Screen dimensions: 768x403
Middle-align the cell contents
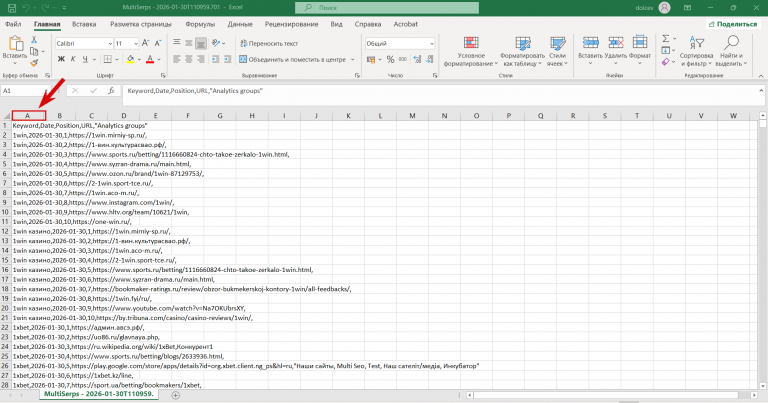189,43
